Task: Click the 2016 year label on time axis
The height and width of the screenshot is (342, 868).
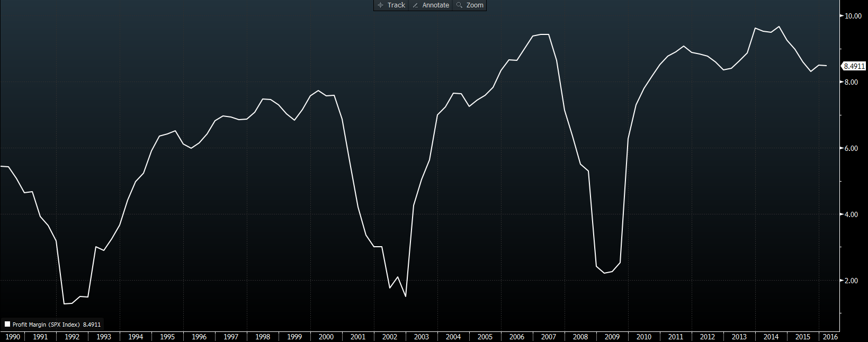Action: (830, 337)
